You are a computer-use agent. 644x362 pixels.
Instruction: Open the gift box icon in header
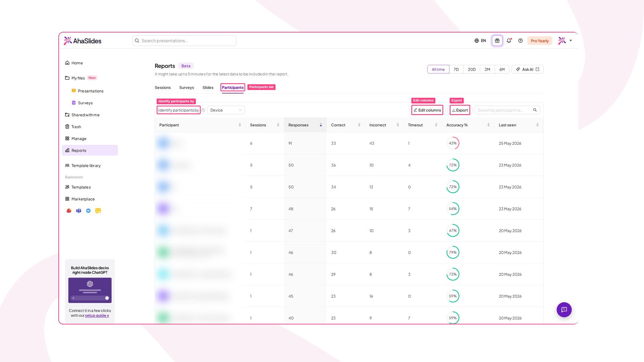(497, 41)
